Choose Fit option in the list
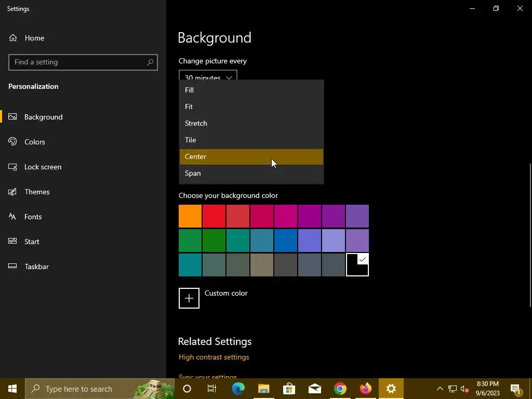 click(251, 107)
